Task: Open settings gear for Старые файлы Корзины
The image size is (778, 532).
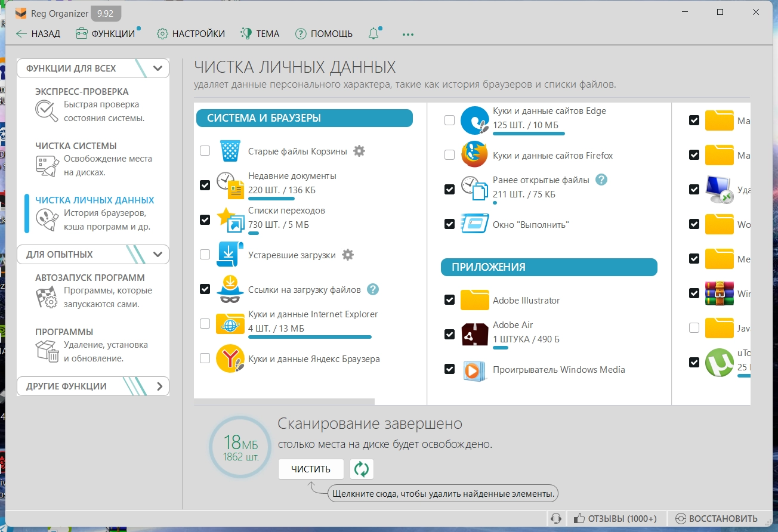Action: point(359,151)
